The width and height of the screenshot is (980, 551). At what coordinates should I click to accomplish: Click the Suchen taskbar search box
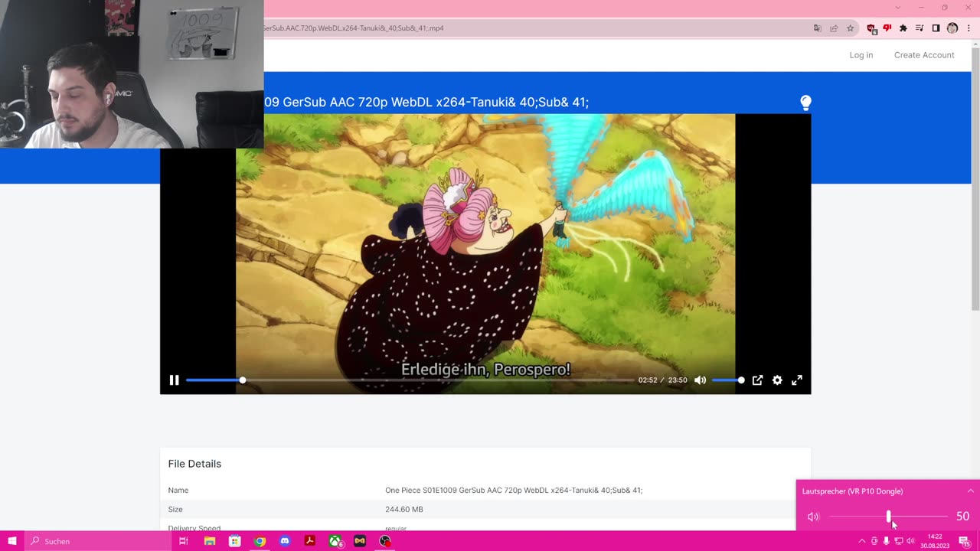click(x=98, y=541)
